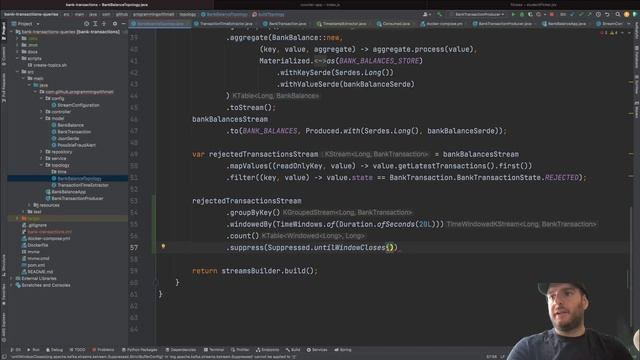Select .gitignore file in project tree

coord(37,225)
